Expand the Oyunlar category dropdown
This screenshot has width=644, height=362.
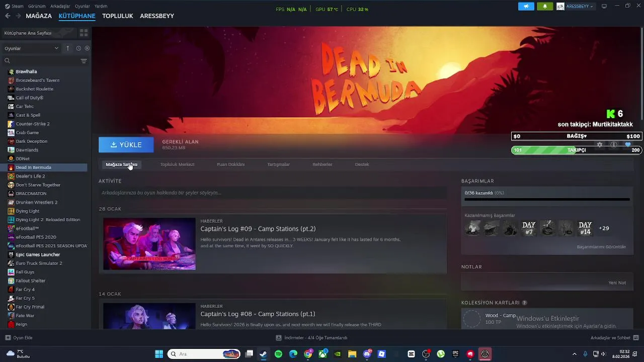pos(31,48)
